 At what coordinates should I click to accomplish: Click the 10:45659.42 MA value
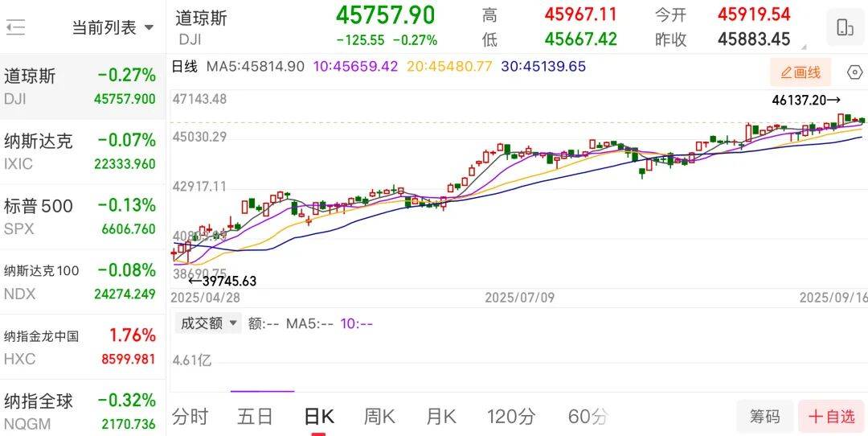click(x=355, y=67)
